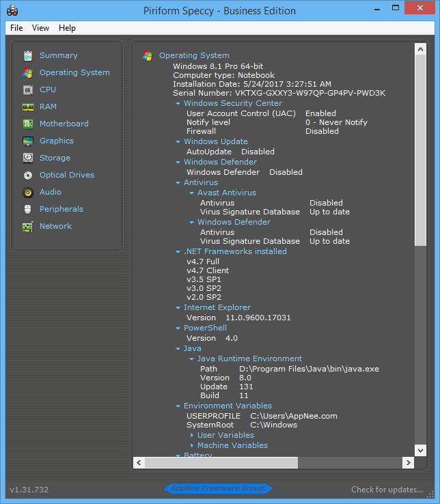Collapse the Windows Update group
The height and width of the screenshot is (504, 440).
[178, 142]
